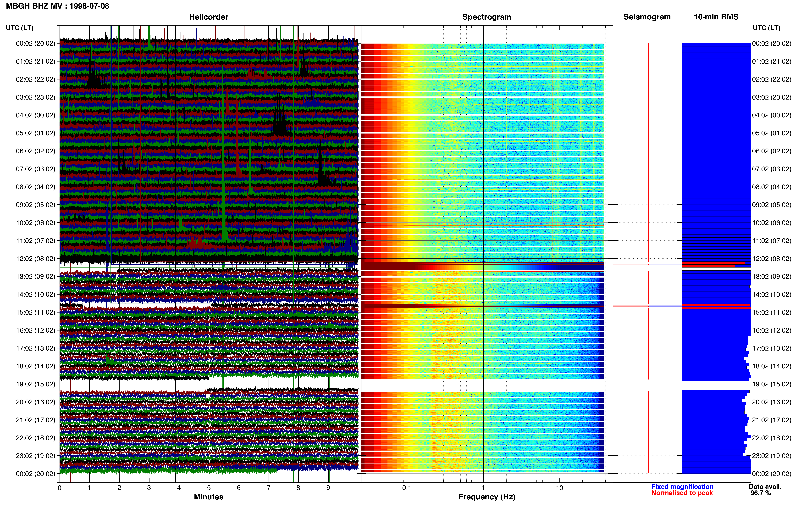The image size is (812, 508).
Task: Click the left 'UTC (LT)' axis label
Action: 20,28
